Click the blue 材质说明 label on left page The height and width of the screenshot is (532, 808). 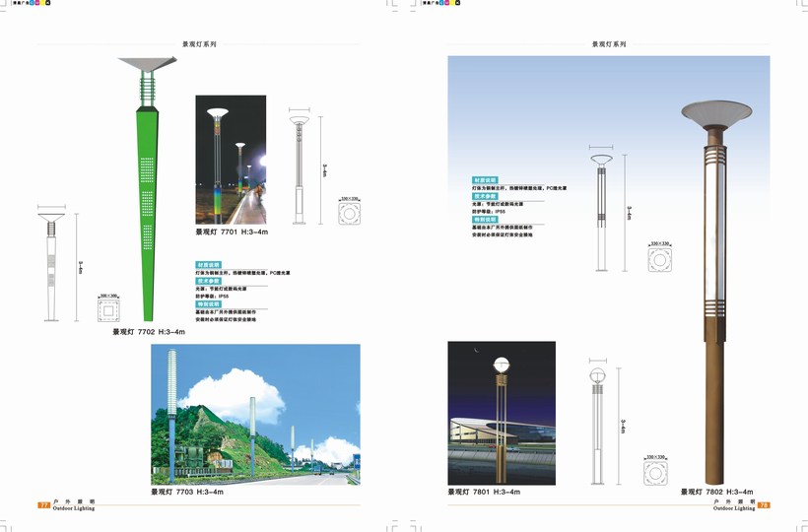click(x=209, y=265)
